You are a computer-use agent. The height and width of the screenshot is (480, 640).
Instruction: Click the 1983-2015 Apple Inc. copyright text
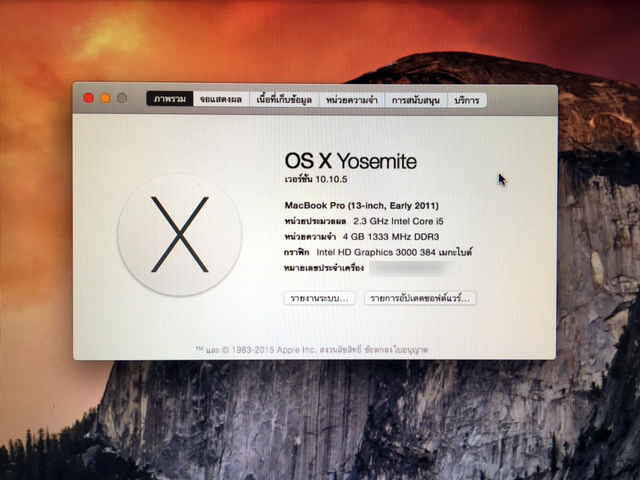click(x=274, y=350)
